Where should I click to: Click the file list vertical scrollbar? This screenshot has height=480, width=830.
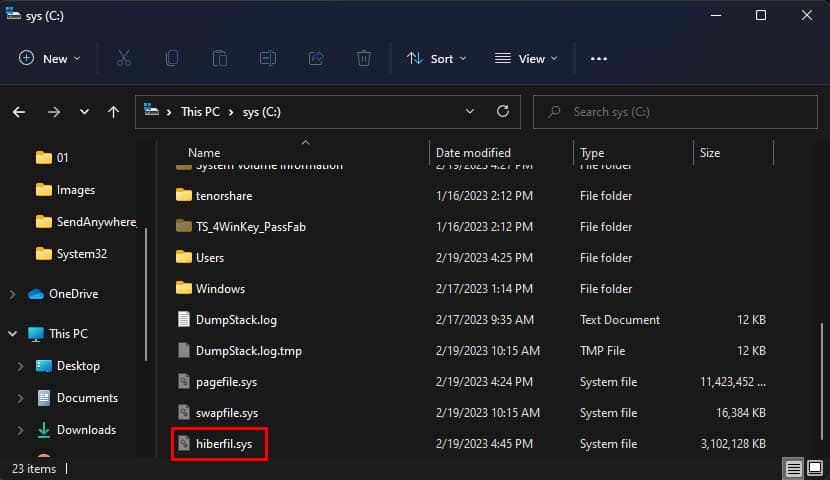pos(822,382)
